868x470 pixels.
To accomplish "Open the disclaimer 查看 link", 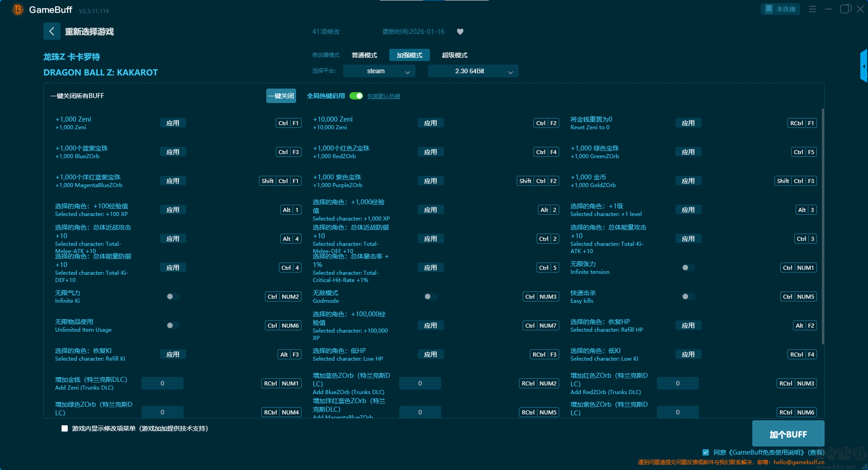I will tap(816, 452).
